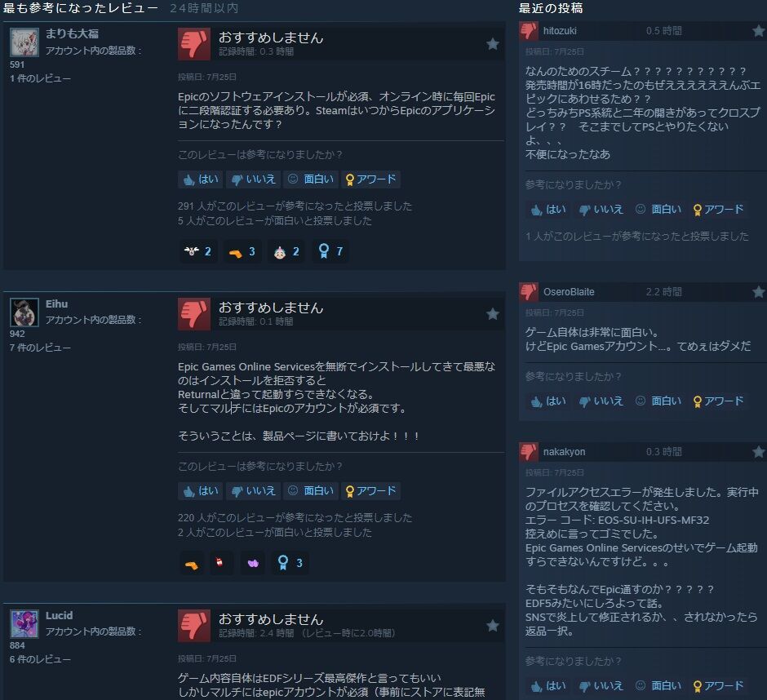Click the star icon on まりも大福's review
This screenshot has height=700, width=767.
tap(493, 44)
